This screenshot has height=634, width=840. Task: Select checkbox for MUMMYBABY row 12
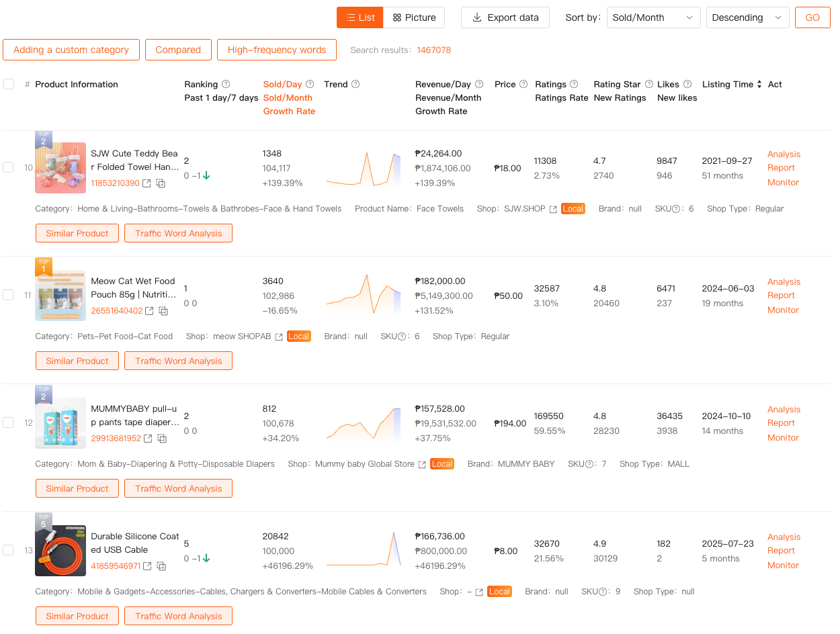pos(8,422)
